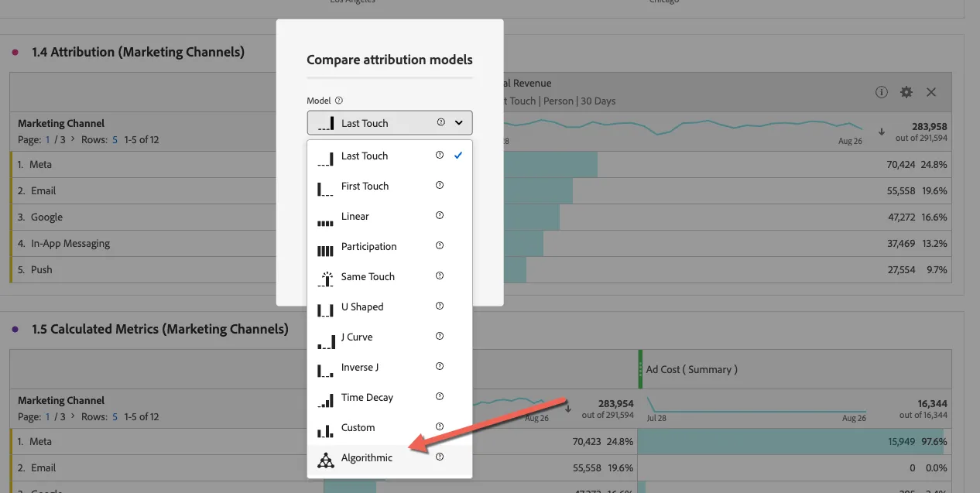Screen dimensions: 980x493
Task: Pick the J Curve attribution model
Action: tap(389, 337)
